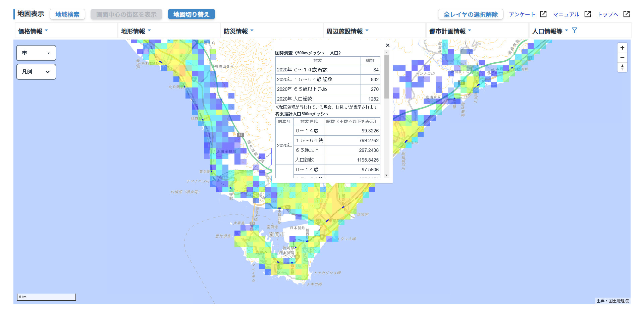The height and width of the screenshot is (310, 644).
Task: Open the 価格情報 menu
Action: coord(33,31)
